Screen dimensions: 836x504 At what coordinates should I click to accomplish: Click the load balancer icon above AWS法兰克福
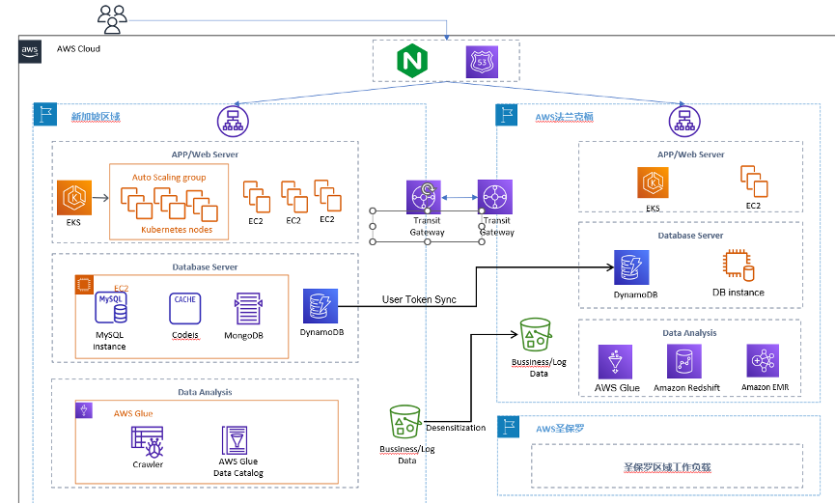pyautogui.click(x=684, y=121)
